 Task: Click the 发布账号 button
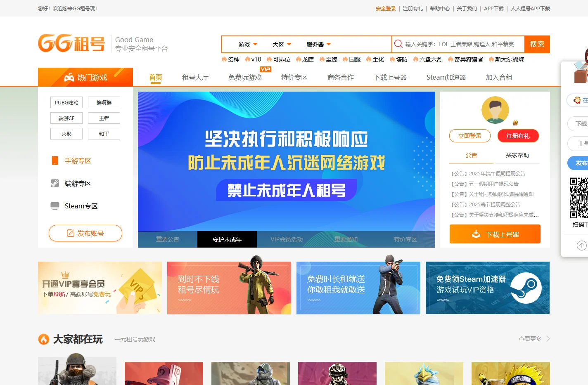[85, 233]
